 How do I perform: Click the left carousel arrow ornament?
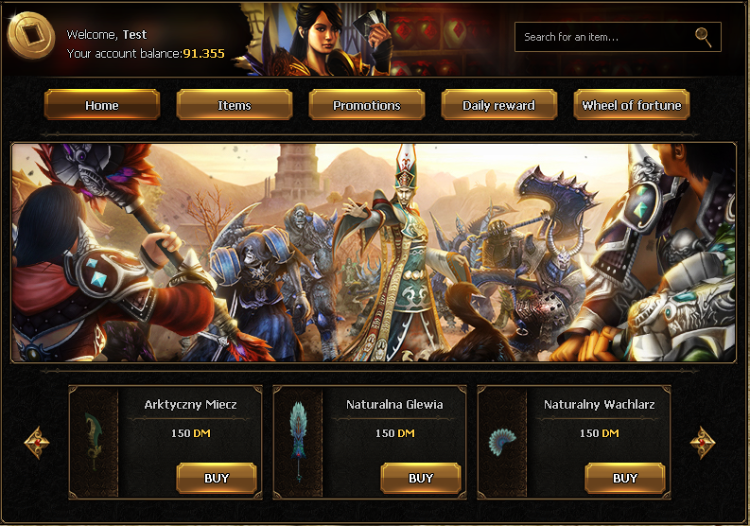click(x=37, y=443)
